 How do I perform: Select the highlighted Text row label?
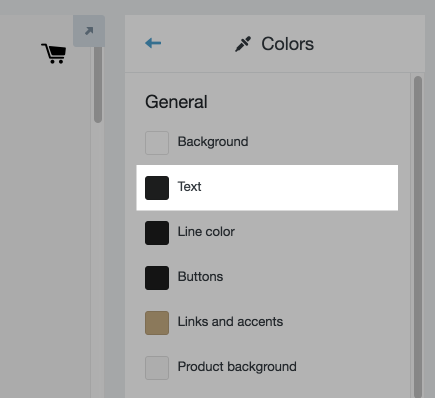(x=189, y=187)
